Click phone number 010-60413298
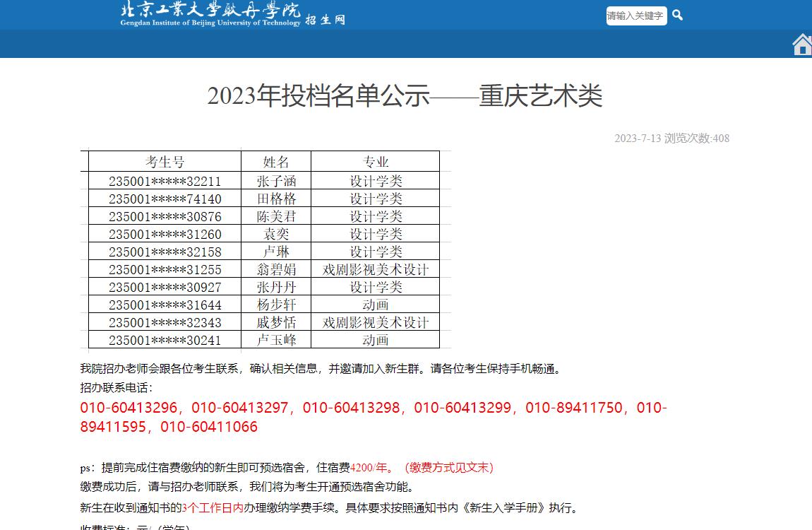Viewport: 812px width, 530px height. (352, 408)
